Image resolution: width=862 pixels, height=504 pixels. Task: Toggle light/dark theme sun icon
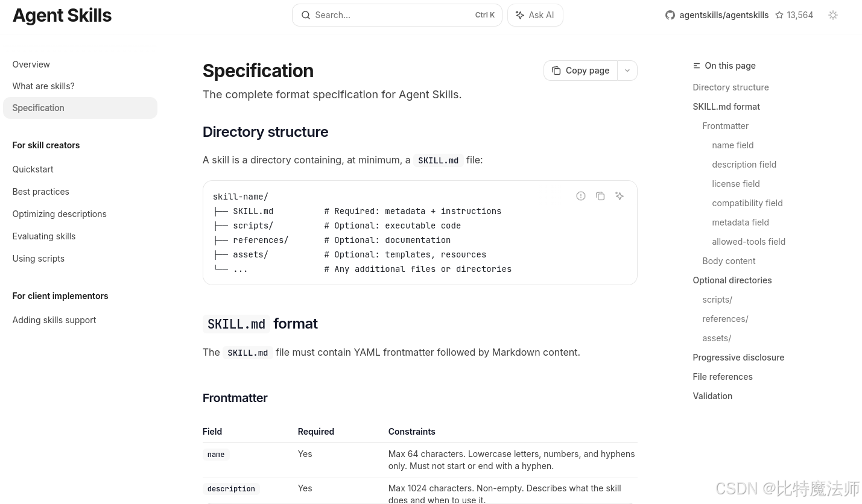click(x=833, y=15)
